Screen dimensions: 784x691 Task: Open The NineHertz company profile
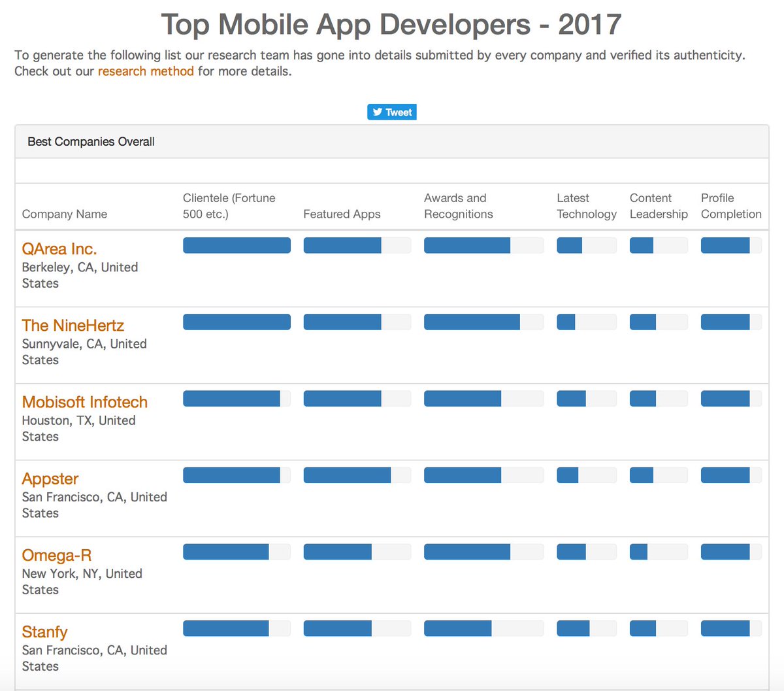point(73,326)
